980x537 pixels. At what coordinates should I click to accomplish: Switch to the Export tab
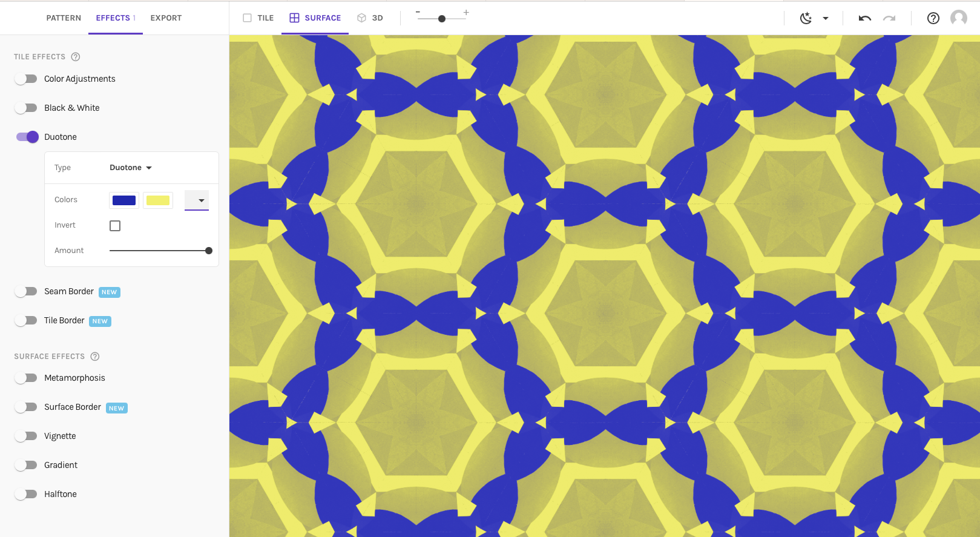[166, 18]
